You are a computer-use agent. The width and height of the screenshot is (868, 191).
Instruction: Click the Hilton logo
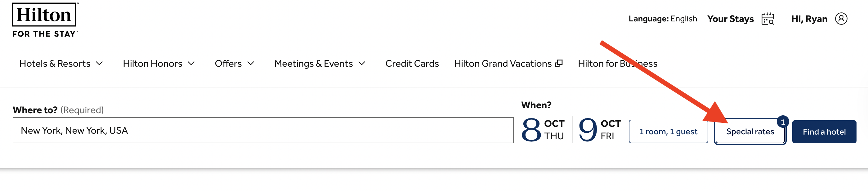pos(44,20)
